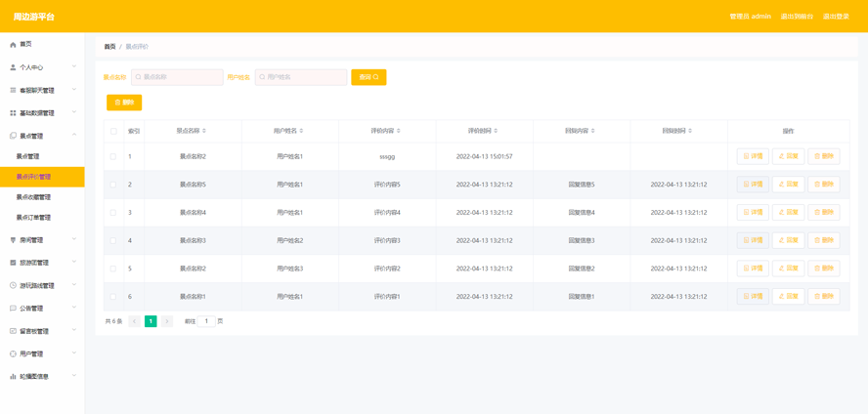Image resolution: width=868 pixels, height=414 pixels.
Task: Click the sort arrows on 评价时间 column header
Action: pos(496,131)
